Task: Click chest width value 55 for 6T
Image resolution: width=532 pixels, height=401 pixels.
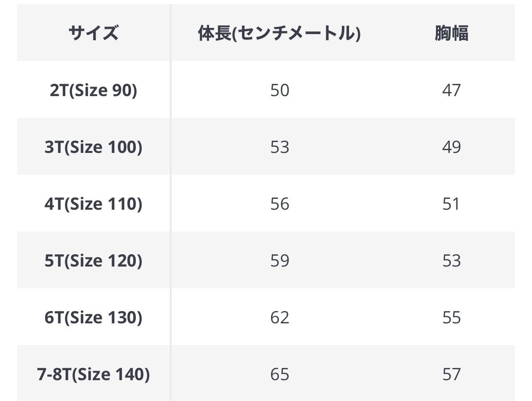Action: pos(451,317)
